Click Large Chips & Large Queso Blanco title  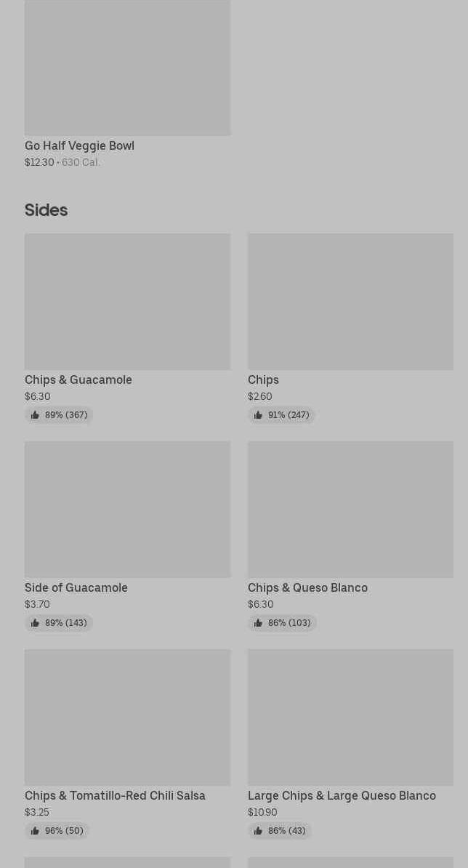tap(342, 795)
